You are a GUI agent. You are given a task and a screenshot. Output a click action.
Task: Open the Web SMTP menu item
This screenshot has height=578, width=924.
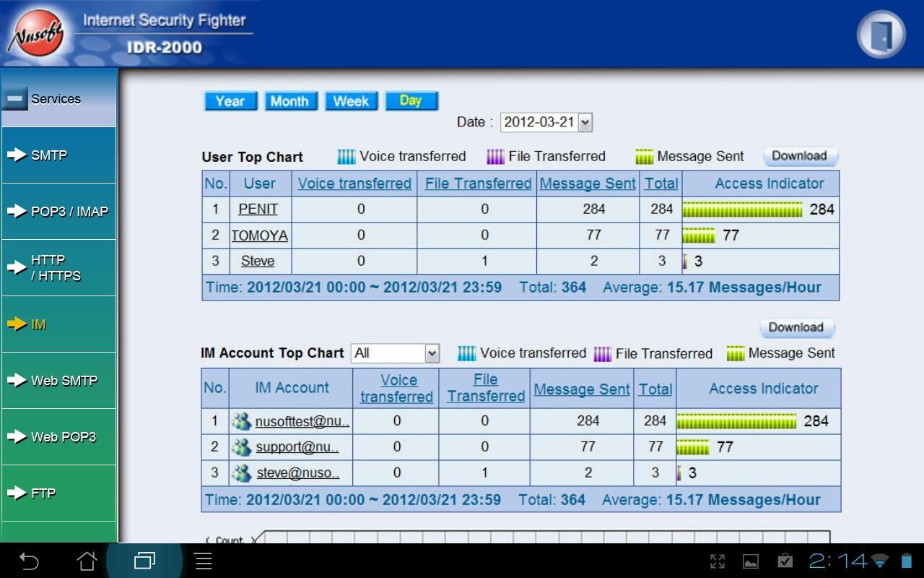[x=59, y=380]
